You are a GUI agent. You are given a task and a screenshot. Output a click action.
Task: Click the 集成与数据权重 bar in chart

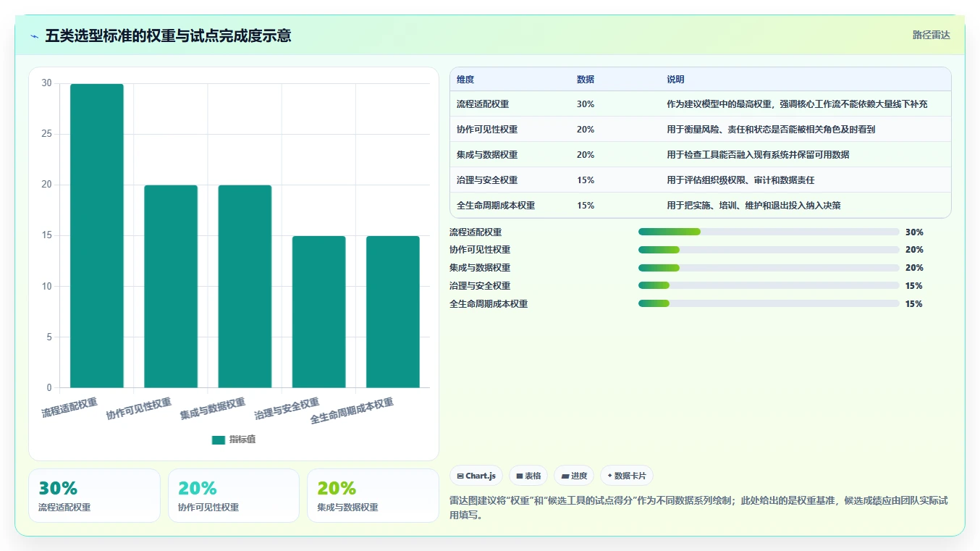[245, 286]
